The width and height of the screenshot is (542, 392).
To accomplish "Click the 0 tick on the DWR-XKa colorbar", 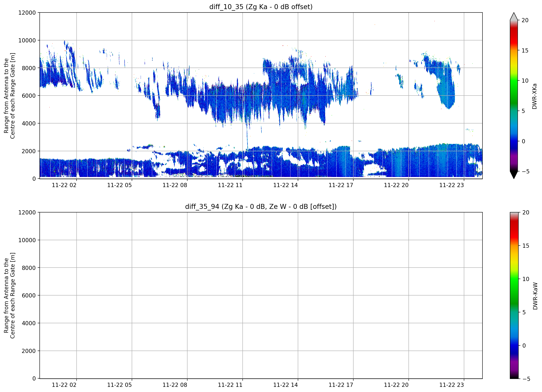I will point(523,141).
